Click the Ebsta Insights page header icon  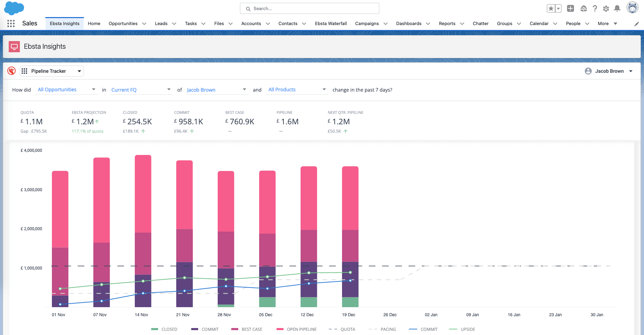click(x=14, y=46)
